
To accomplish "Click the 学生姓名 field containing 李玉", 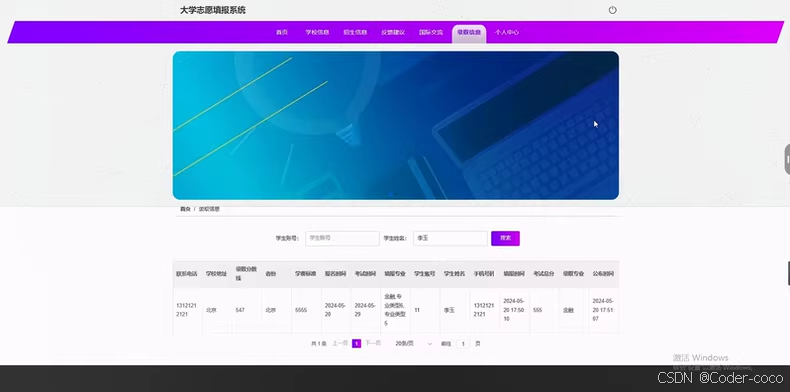I will (450, 238).
